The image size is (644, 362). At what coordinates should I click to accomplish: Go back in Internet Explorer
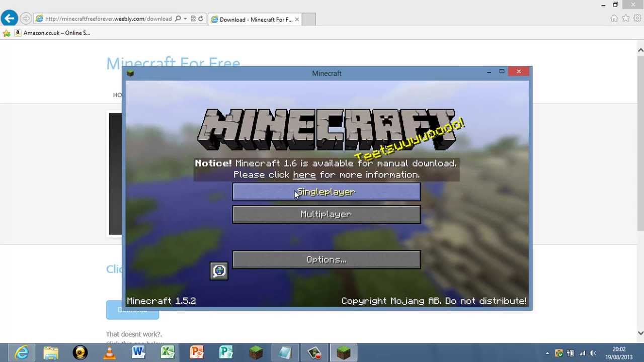pos(9,19)
